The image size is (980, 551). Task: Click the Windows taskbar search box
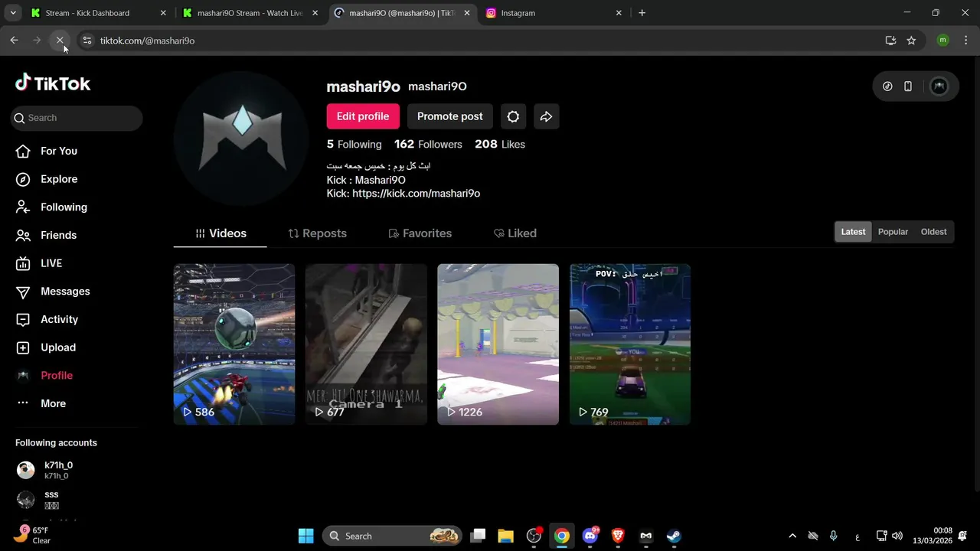pyautogui.click(x=392, y=536)
